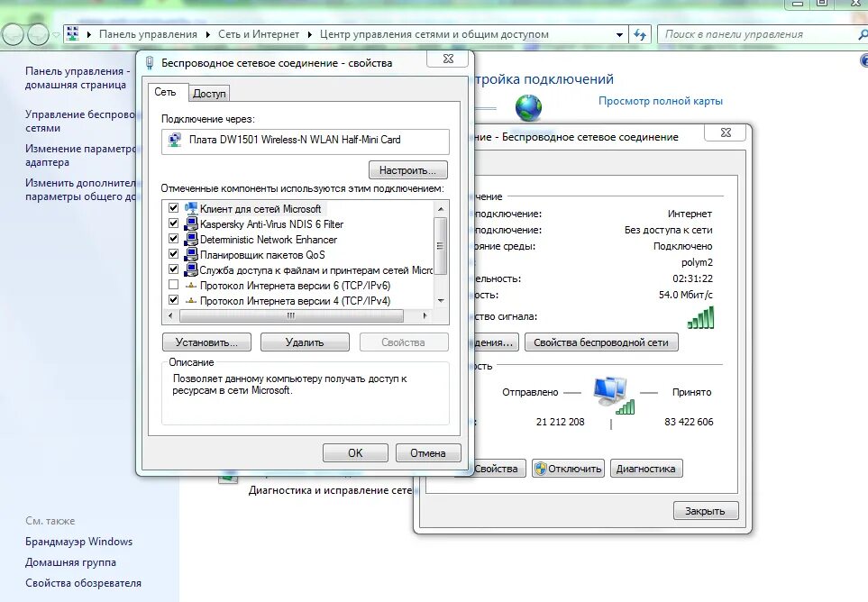Click OK in properties dialog
This screenshot has height=602, width=868.
355,453
